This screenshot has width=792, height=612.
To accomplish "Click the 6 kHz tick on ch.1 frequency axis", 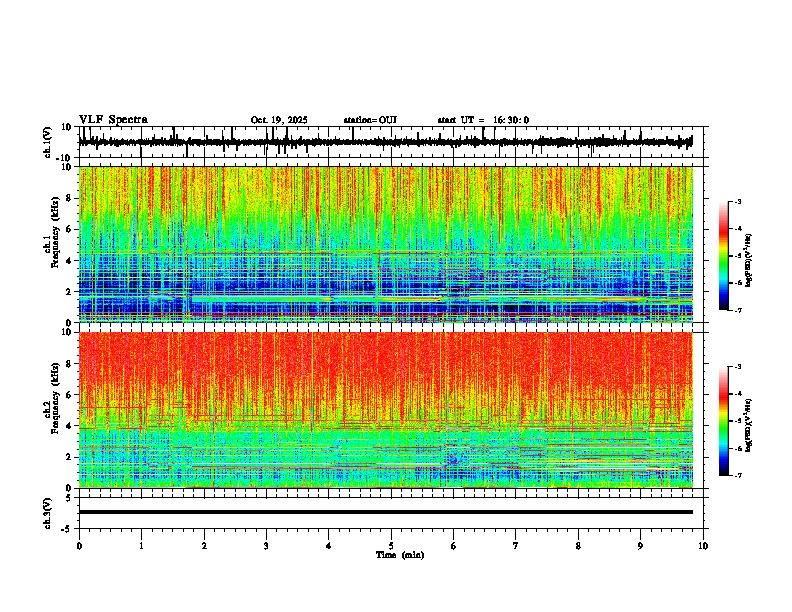I will coord(70,229).
